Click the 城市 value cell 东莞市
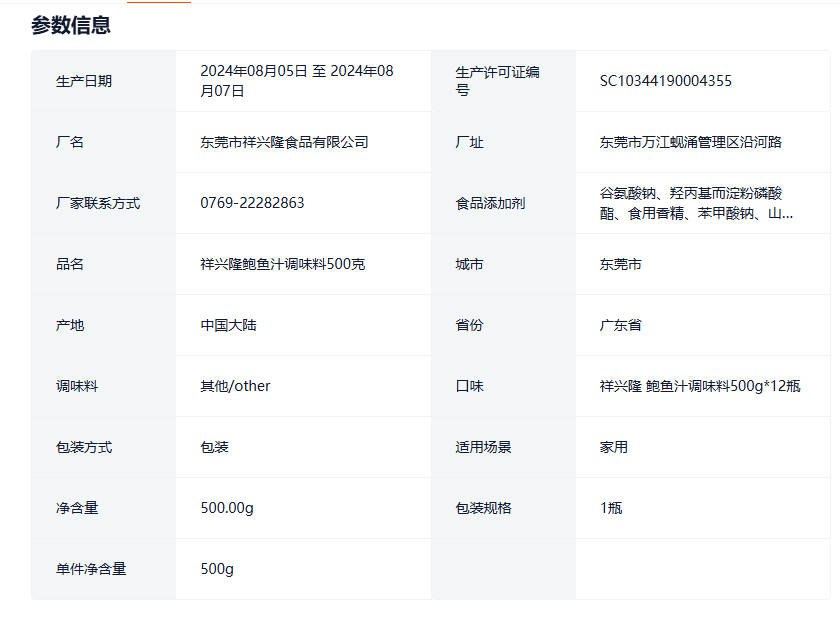The height and width of the screenshot is (625, 840). [620, 264]
